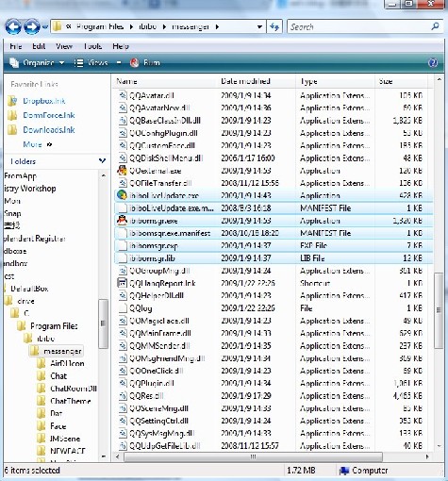Click the refresh button beside address bar
Viewport: 448px width, 481px height.
(x=274, y=27)
